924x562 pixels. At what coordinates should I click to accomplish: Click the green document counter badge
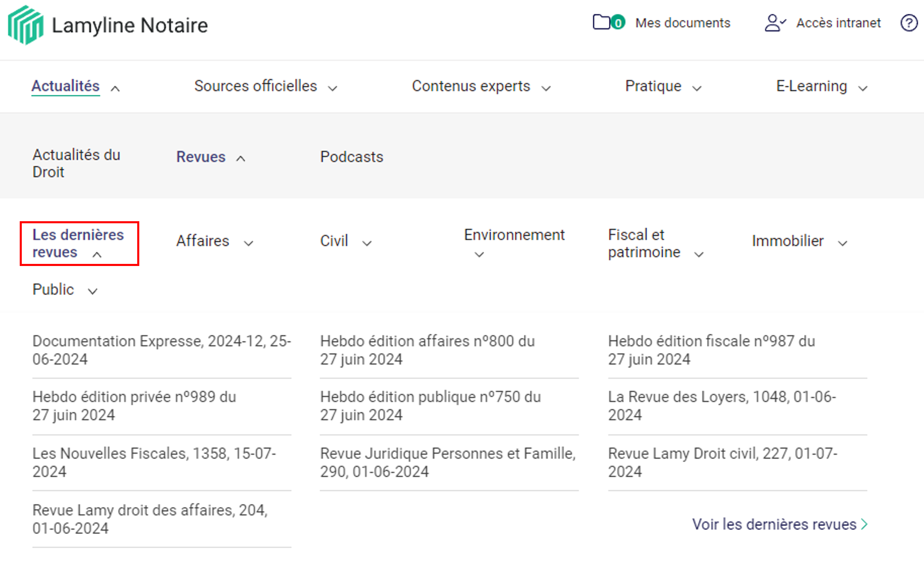pyautogui.click(x=618, y=23)
